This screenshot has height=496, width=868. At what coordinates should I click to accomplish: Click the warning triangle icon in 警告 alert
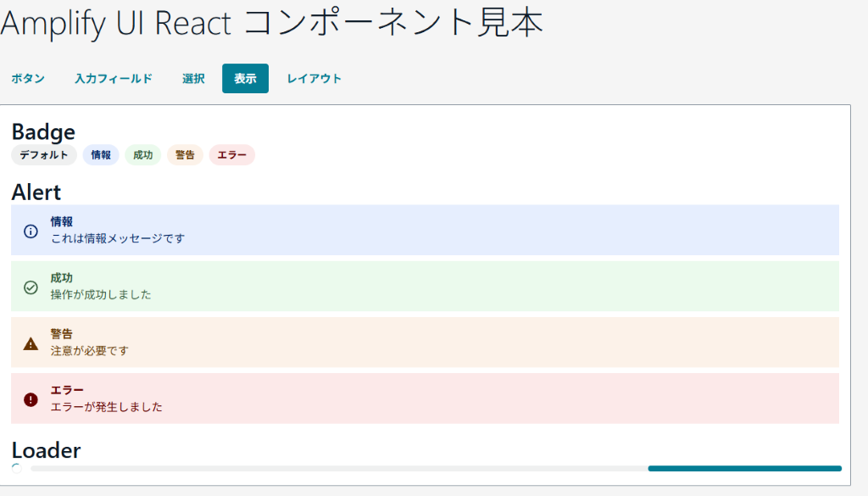tap(30, 343)
